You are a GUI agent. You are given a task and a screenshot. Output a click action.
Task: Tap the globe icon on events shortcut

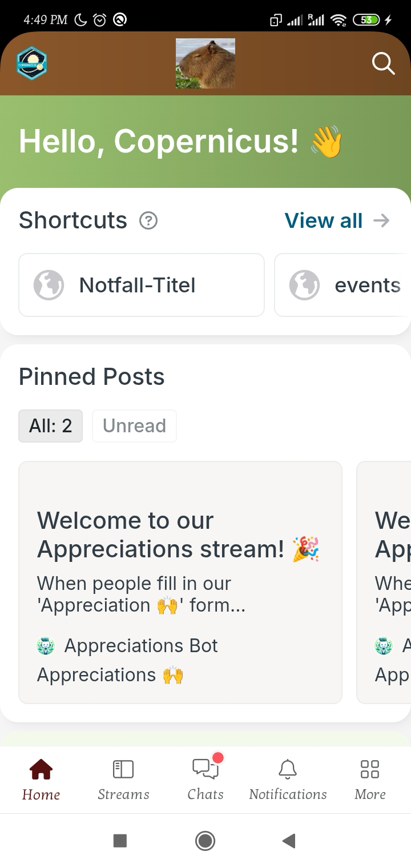tap(304, 285)
